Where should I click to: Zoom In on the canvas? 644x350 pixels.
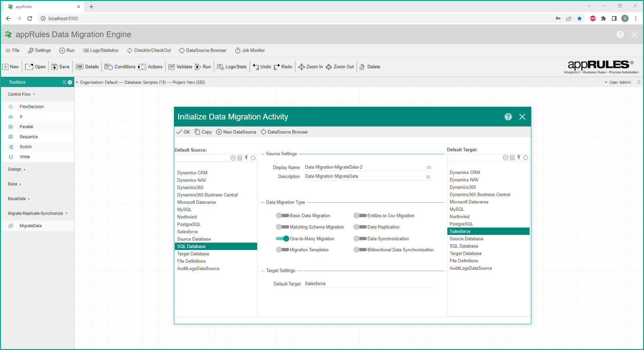click(x=310, y=67)
